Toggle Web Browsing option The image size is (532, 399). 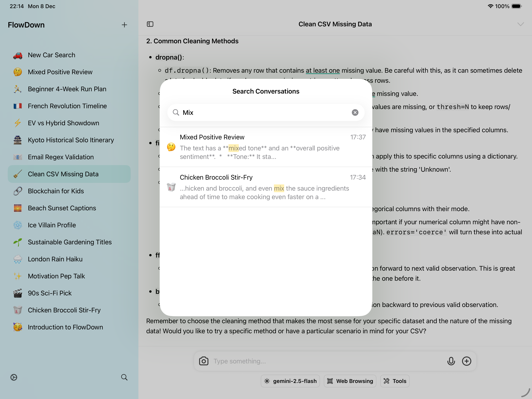point(350,381)
